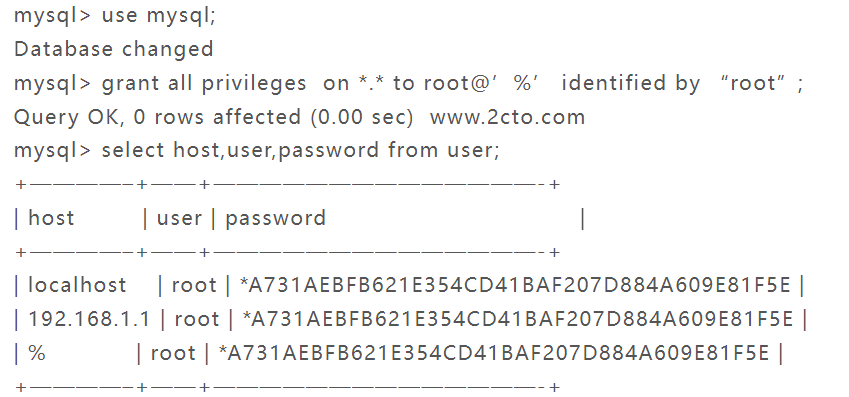849x397 pixels.
Task: Click the 'host' column header
Action: click(51, 218)
